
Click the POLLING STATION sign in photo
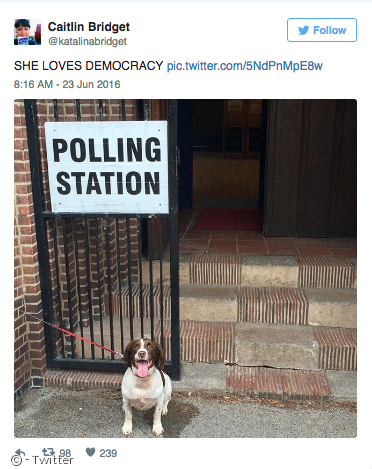tap(107, 167)
